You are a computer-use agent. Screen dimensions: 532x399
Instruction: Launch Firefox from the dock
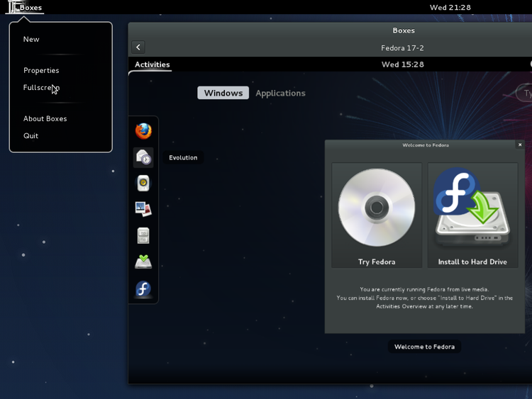point(143,131)
